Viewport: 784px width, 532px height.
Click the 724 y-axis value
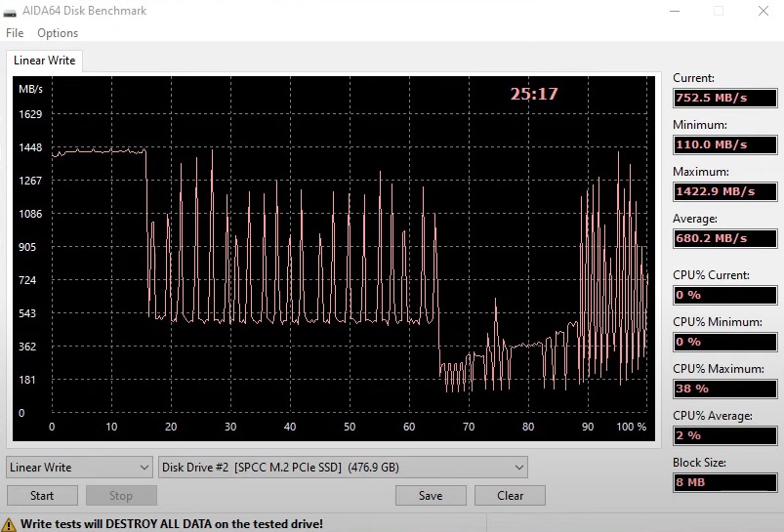click(27, 280)
